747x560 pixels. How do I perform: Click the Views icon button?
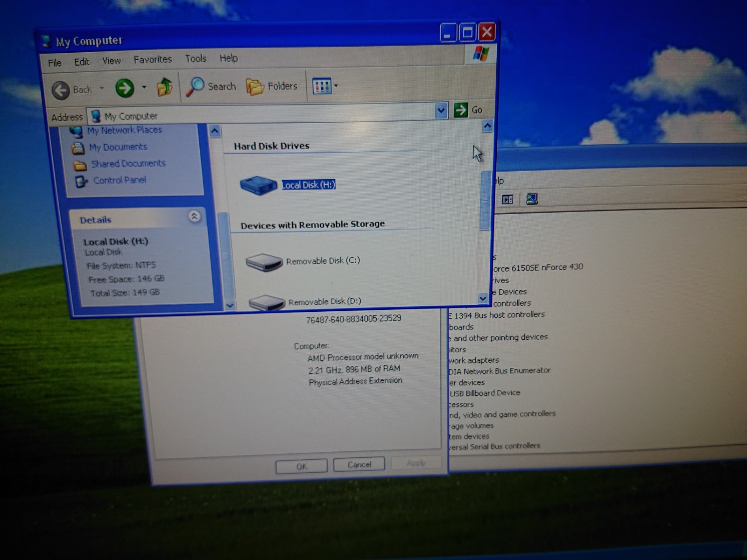tap(322, 86)
